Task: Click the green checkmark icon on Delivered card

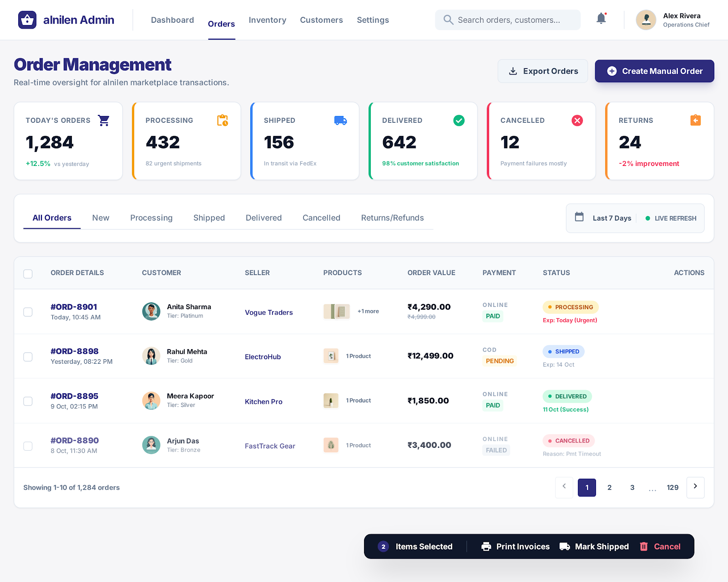Action: [x=459, y=120]
